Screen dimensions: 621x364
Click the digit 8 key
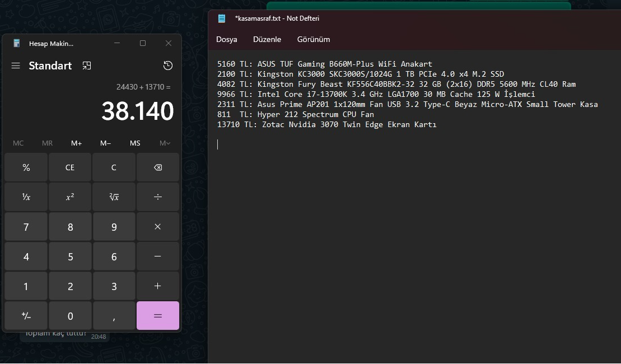pyautogui.click(x=69, y=227)
